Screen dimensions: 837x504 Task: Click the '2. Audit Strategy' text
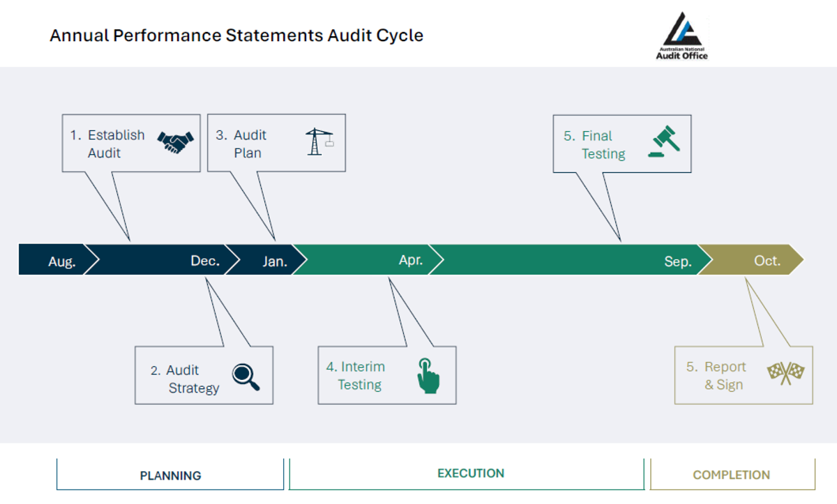tap(185, 379)
